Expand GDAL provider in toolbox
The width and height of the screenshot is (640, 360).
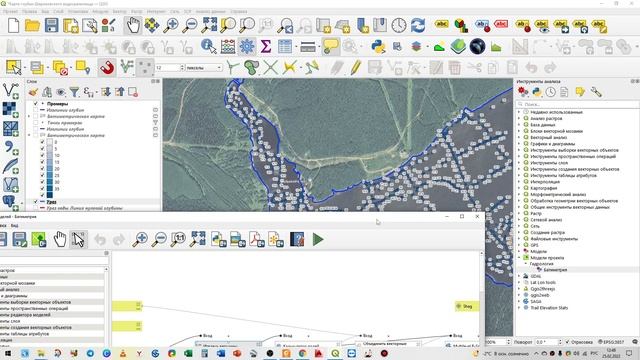520,276
